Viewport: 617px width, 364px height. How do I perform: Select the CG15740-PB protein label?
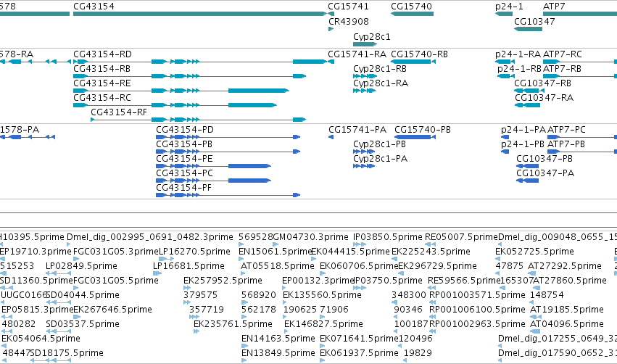(423, 130)
